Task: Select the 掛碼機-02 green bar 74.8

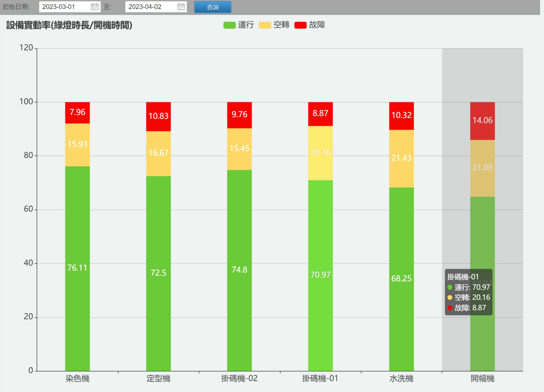Action: coord(239,270)
